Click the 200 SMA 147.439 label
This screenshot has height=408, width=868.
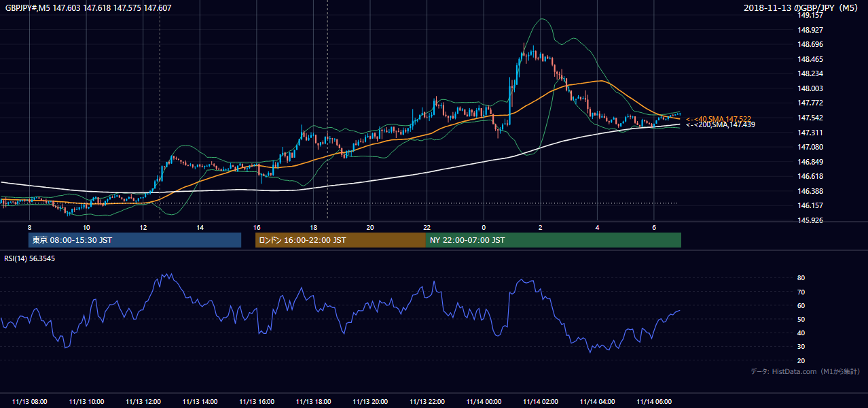coord(720,124)
